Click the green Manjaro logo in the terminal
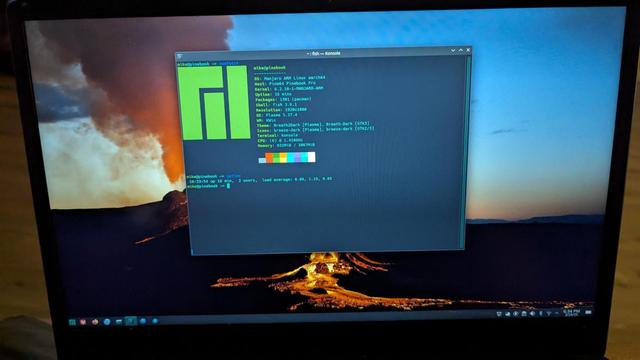The height and width of the screenshot is (360, 640). pos(214,103)
